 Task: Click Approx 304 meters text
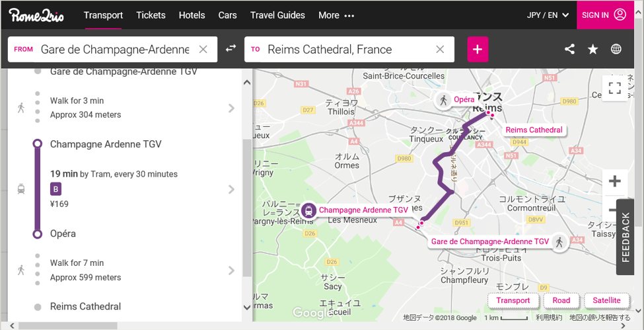[85, 115]
